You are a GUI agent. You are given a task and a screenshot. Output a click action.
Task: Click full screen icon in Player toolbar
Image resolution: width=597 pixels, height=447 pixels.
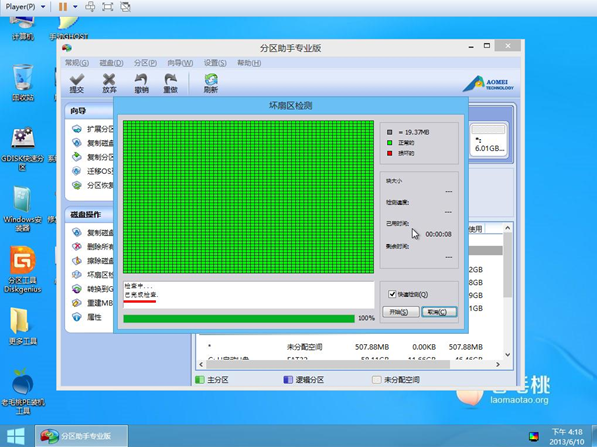click(x=108, y=6)
